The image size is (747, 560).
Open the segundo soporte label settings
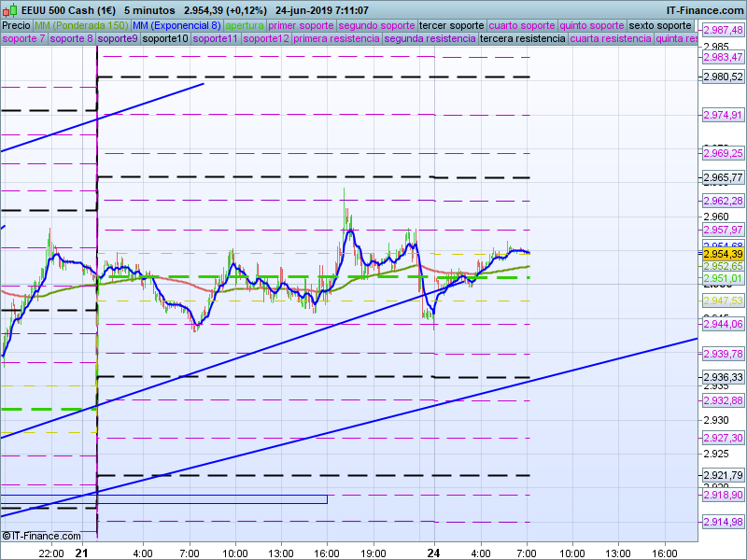tap(375, 25)
